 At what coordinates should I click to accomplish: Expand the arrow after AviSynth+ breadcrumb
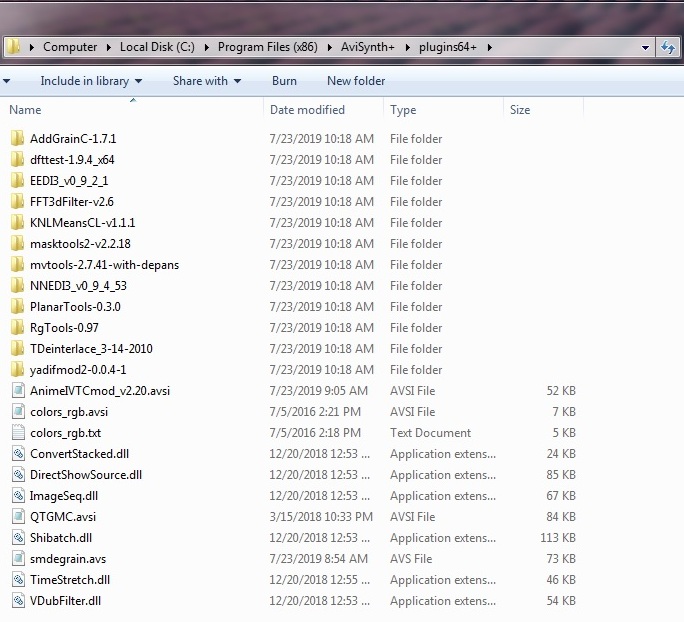407,47
